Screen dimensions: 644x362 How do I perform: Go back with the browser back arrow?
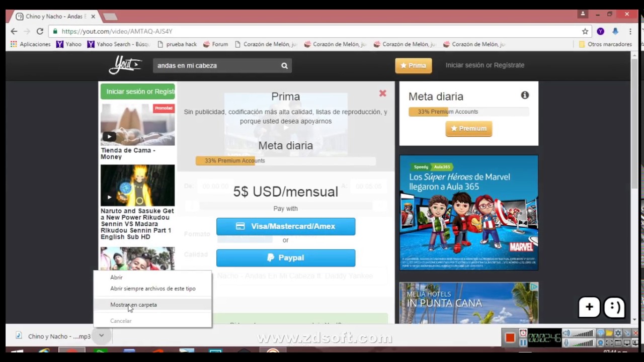coord(14,31)
